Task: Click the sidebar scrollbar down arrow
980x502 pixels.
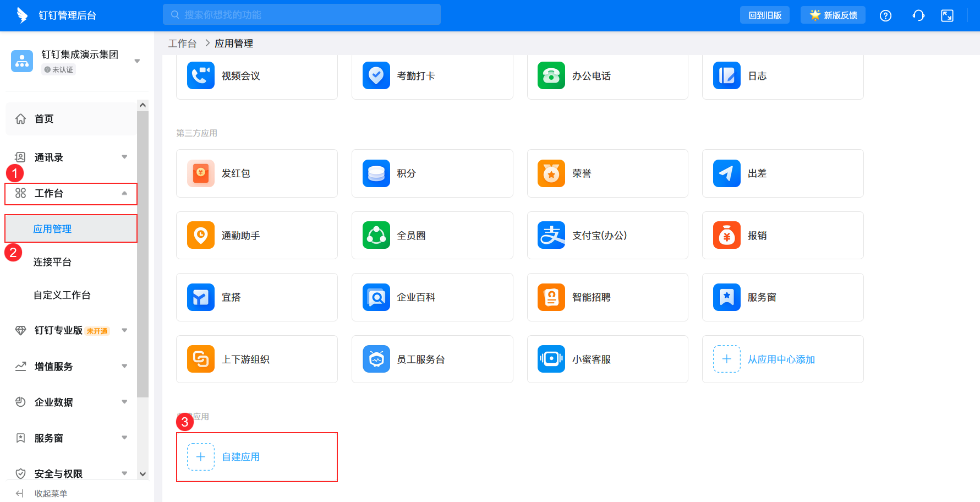Action: (x=143, y=474)
